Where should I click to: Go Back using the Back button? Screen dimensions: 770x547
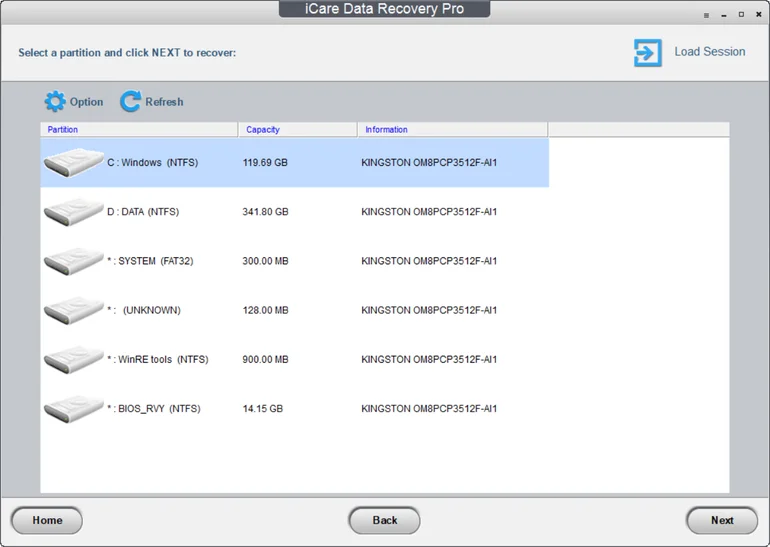point(384,520)
